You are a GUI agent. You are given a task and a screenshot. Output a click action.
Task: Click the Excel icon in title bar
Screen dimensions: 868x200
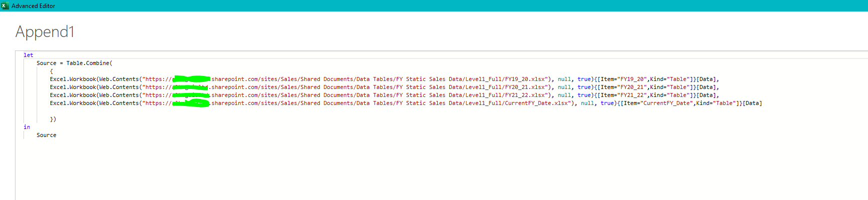[5, 5]
